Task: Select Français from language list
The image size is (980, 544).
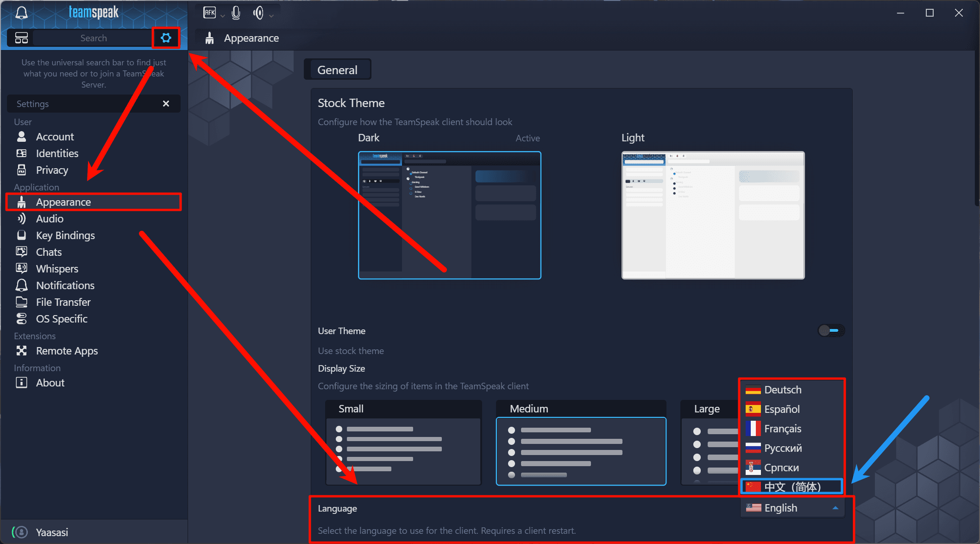Action: tap(792, 429)
